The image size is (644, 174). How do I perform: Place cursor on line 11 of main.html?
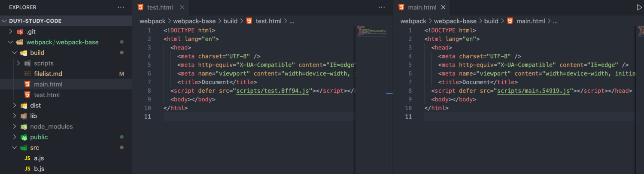pos(529,116)
